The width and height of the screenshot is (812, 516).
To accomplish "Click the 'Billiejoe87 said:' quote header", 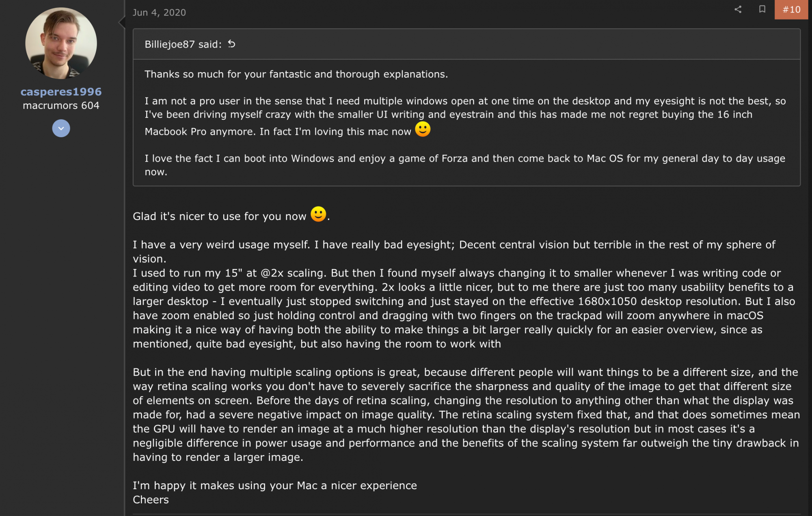I will coord(183,44).
